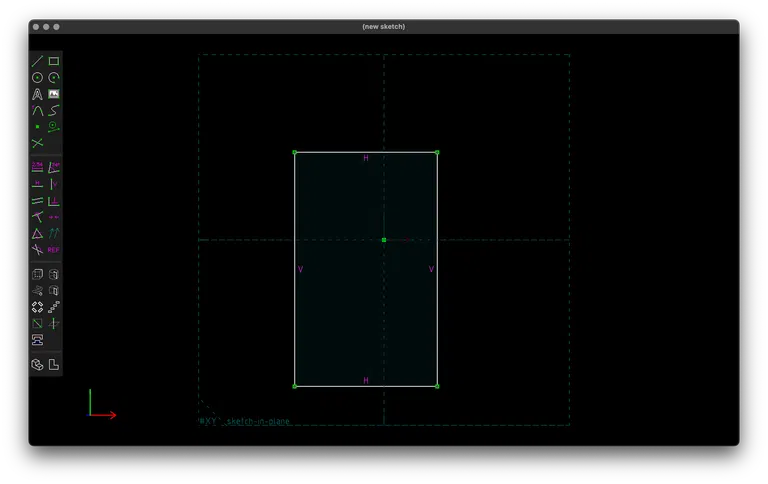Apply the Equal length constraint triangle icon
This screenshot has height=484, width=768.
37,234
